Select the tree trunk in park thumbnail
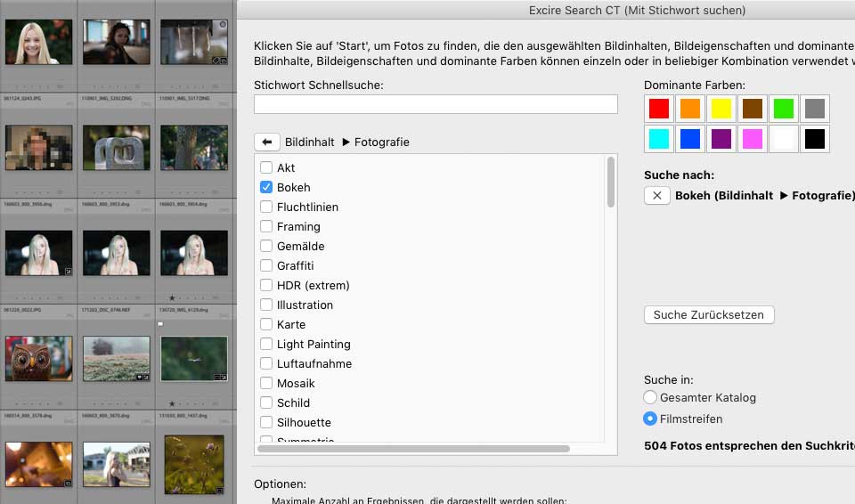The height and width of the screenshot is (504, 855). [194, 147]
